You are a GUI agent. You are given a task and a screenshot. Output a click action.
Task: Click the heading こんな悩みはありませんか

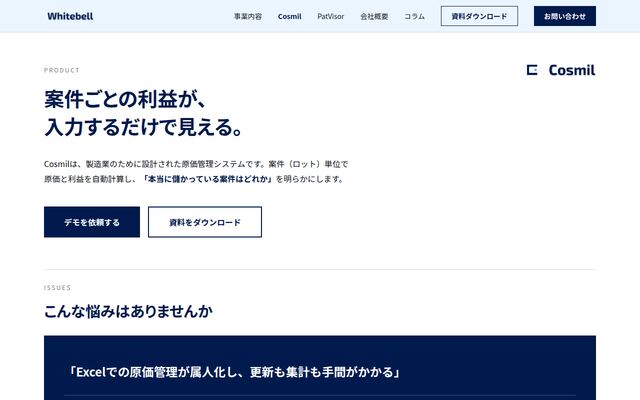coord(128,311)
